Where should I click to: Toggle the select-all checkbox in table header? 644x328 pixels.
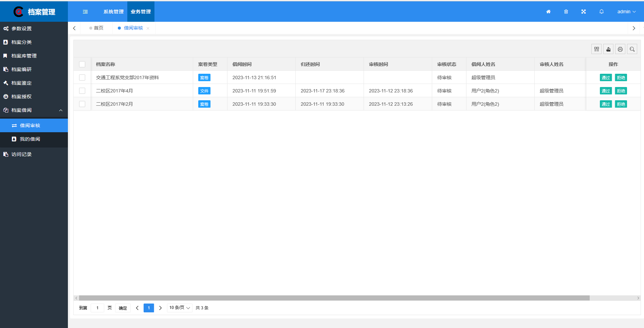point(82,64)
